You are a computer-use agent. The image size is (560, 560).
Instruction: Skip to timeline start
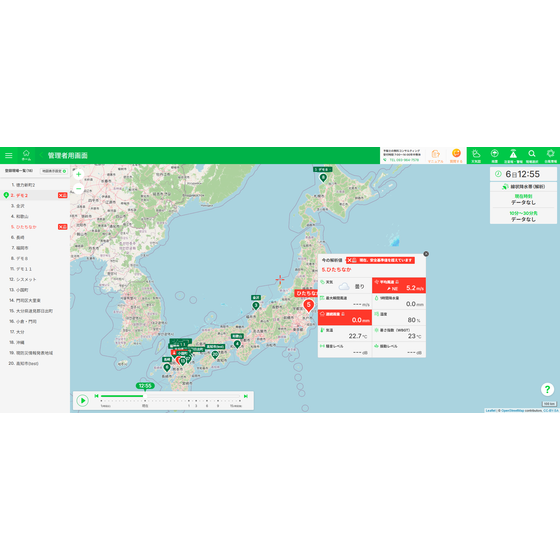pos(96,396)
